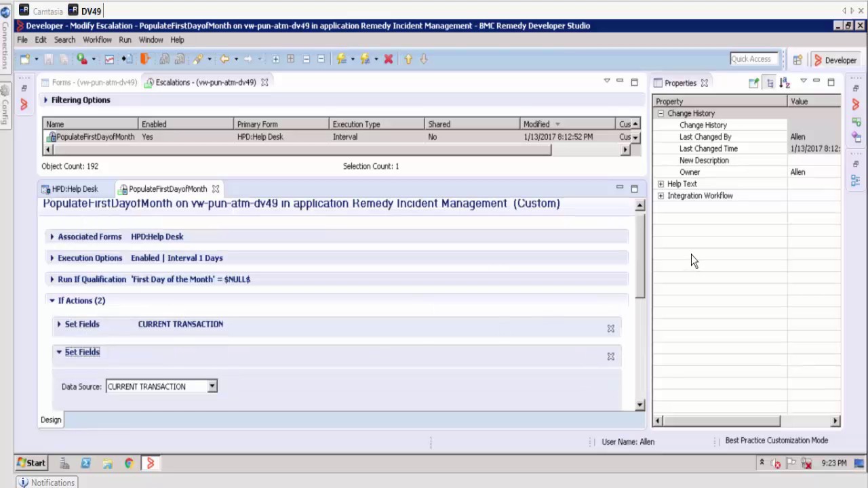Click the pin-to-editor icon in Properties toolbar
Viewport: 868px width, 488px height.
[753, 83]
